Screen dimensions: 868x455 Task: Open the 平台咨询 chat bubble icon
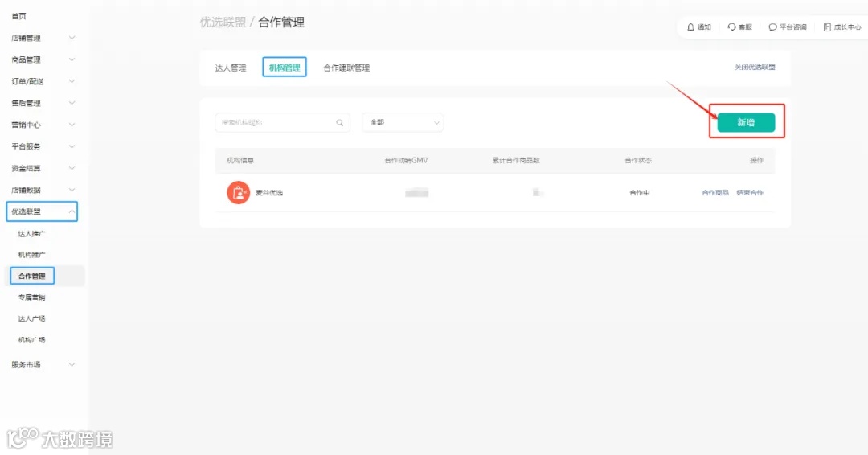click(772, 27)
